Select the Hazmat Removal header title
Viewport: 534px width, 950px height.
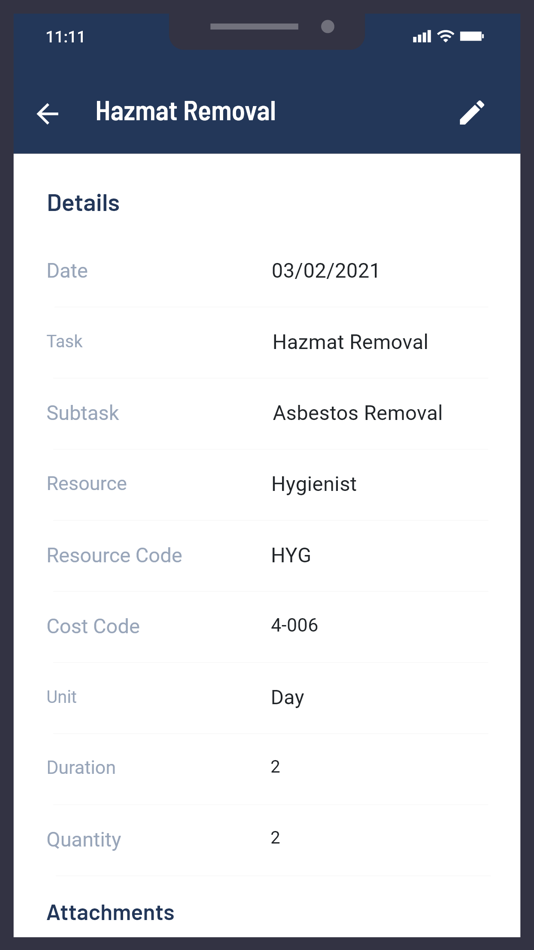click(185, 111)
